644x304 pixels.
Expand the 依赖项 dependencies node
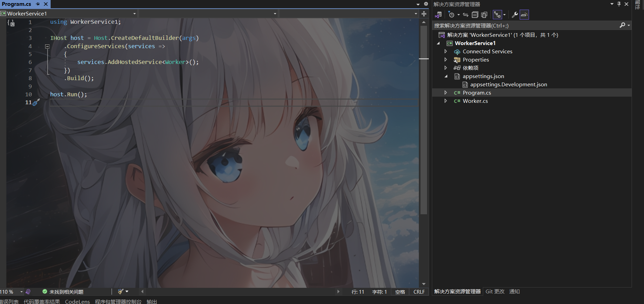pos(446,68)
